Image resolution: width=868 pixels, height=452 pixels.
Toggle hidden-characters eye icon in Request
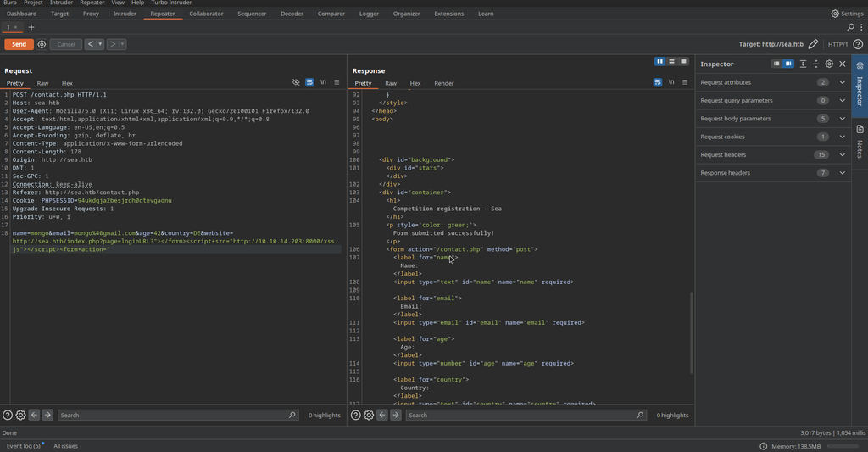[x=296, y=82]
